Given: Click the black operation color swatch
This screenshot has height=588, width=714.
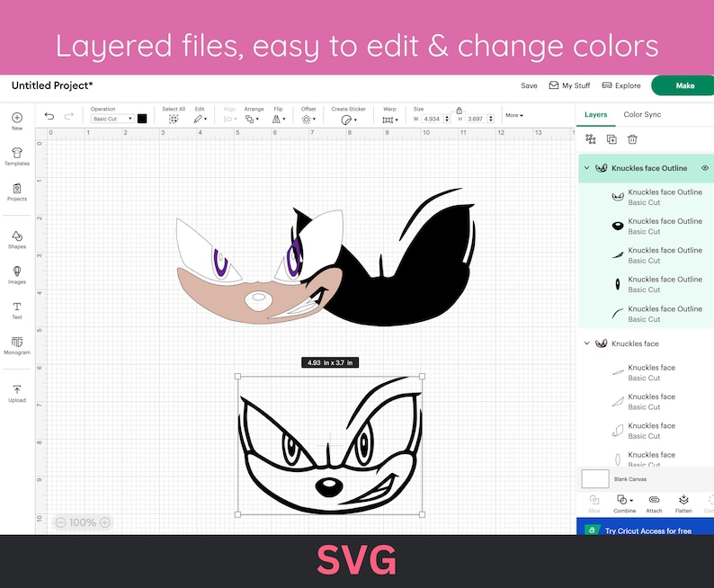Looking at the screenshot, I should point(142,119).
